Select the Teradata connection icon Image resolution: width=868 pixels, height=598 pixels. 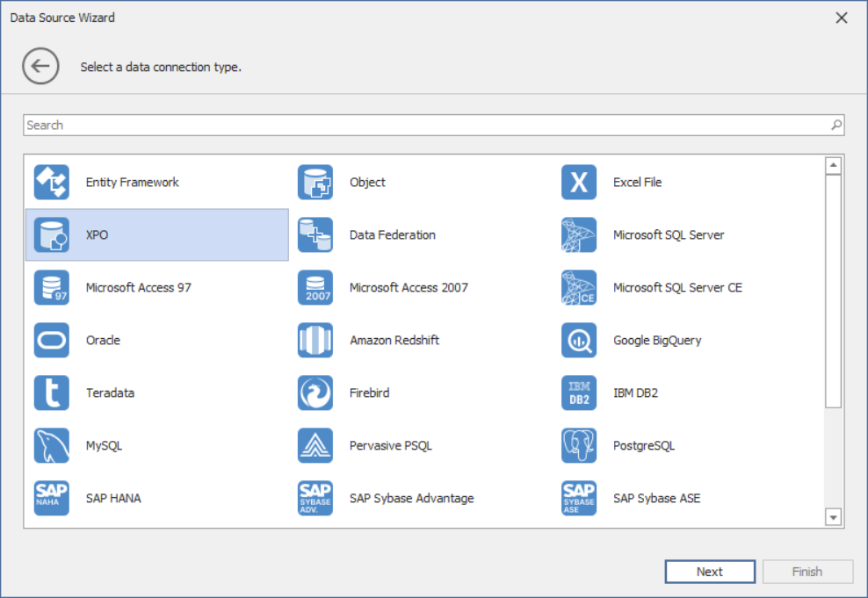click(52, 393)
